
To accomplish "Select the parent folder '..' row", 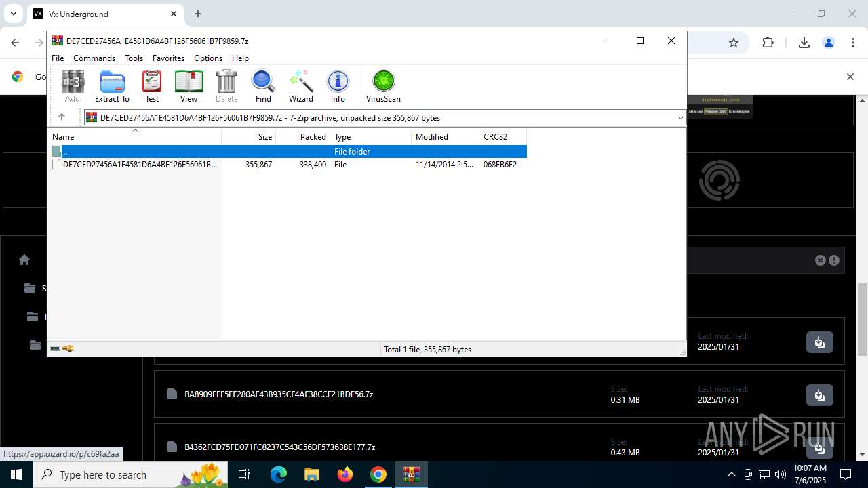I will click(288, 152).
